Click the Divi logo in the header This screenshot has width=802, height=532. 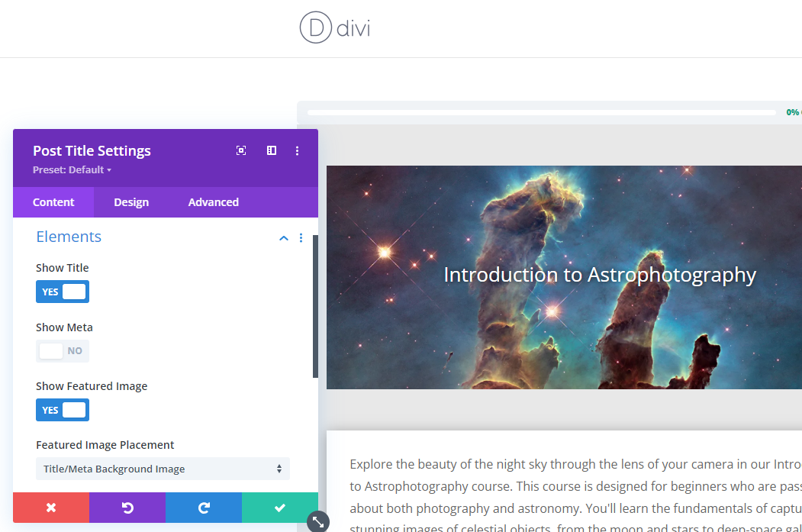[335, 27]
